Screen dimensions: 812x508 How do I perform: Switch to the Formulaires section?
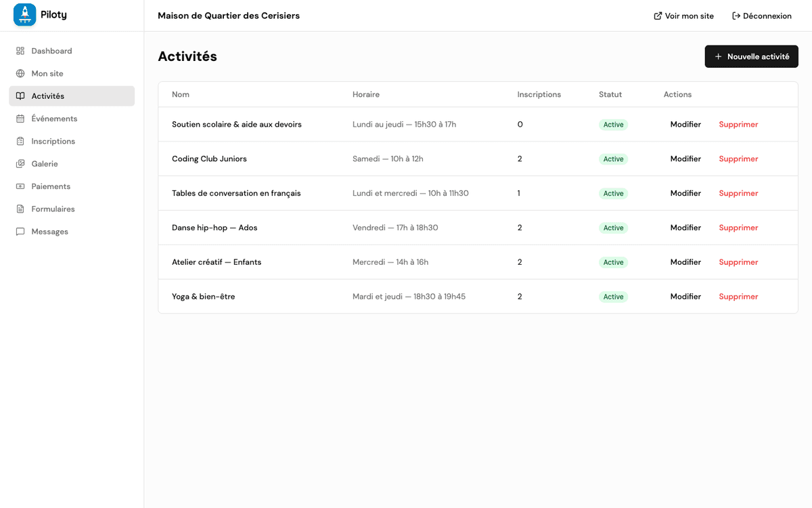[53, 209]
